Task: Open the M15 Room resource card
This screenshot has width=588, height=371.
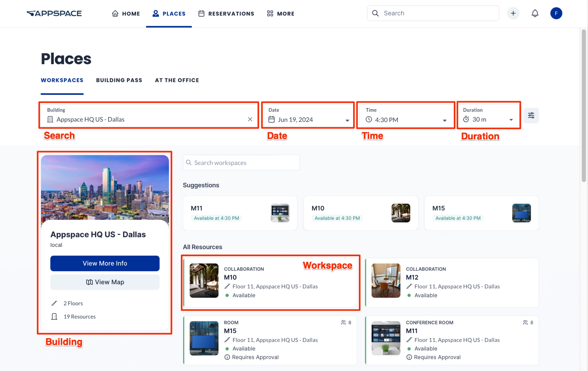Action: click(270, 340)
